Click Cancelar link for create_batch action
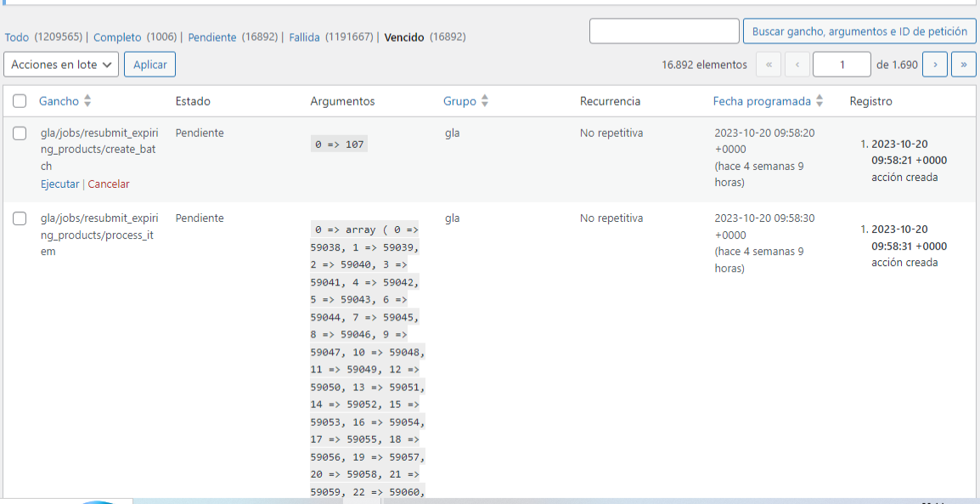The image size is (980, 504). tap(109, 184)
